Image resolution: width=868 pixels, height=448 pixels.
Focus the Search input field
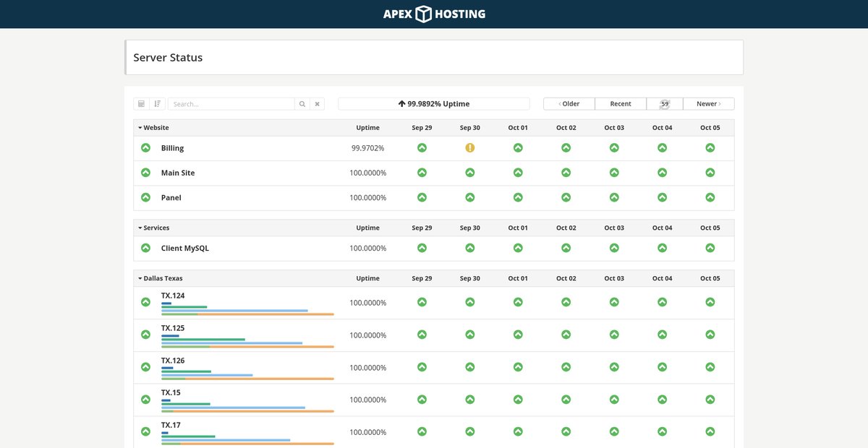231,104
